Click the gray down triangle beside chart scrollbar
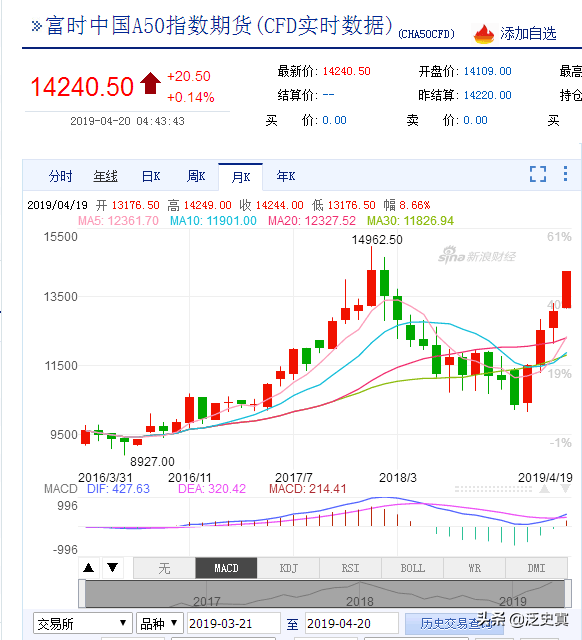Image resolution: width=582 pixels, height=640 pixels. click(x=566, y=489)
